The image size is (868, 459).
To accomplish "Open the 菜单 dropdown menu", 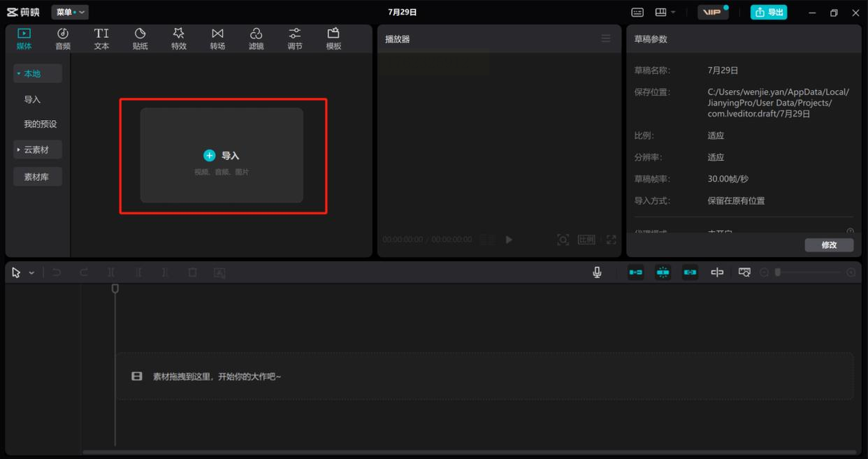I will coord(70,13).
